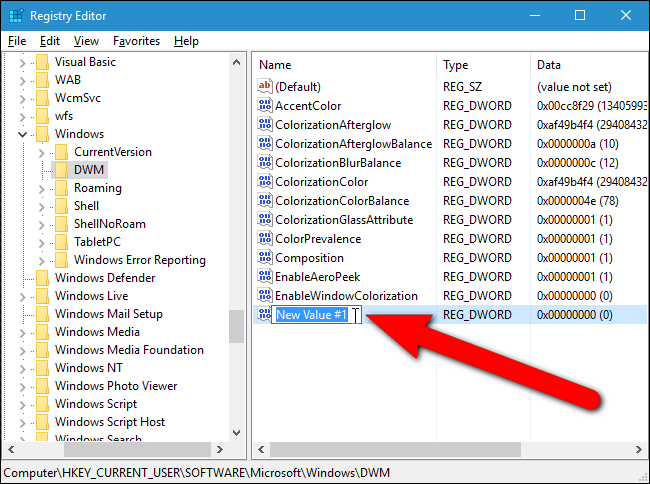Screen dimensions: 650x484
Task: Click the ColorizationBlurBalance DWORD icon
Action: (264, 162)
